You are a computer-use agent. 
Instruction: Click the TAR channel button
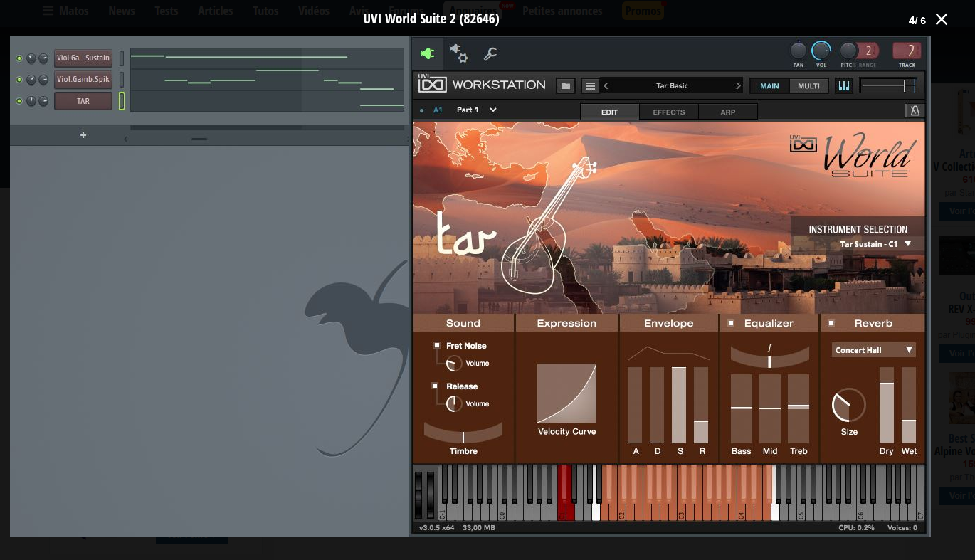[x=83, y=101]
